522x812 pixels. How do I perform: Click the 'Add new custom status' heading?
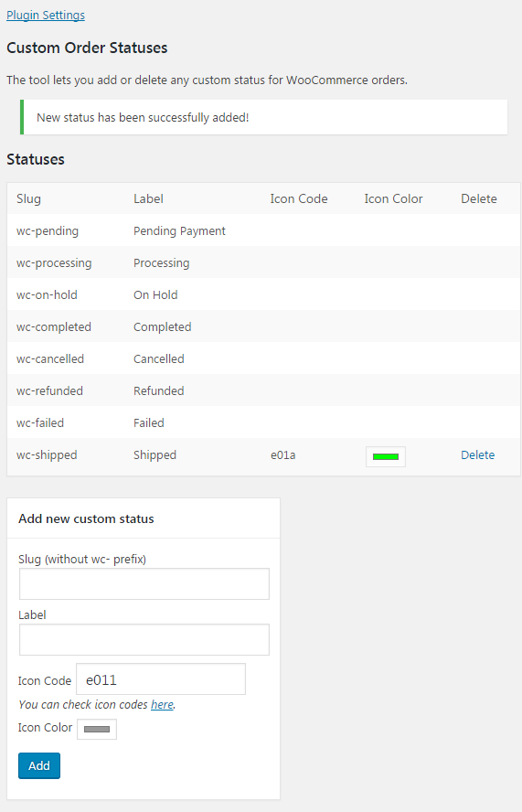(86, 518)
